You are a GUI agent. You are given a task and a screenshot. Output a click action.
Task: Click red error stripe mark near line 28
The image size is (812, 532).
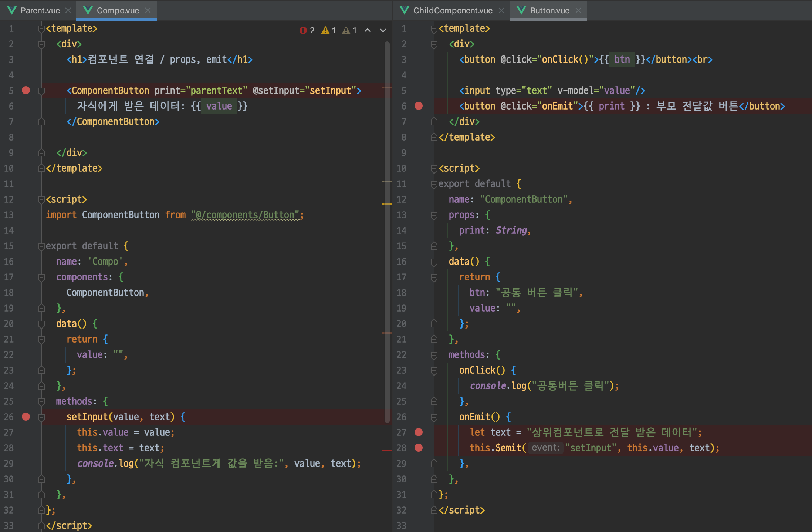pyautogui.click(x=386, y=450)
